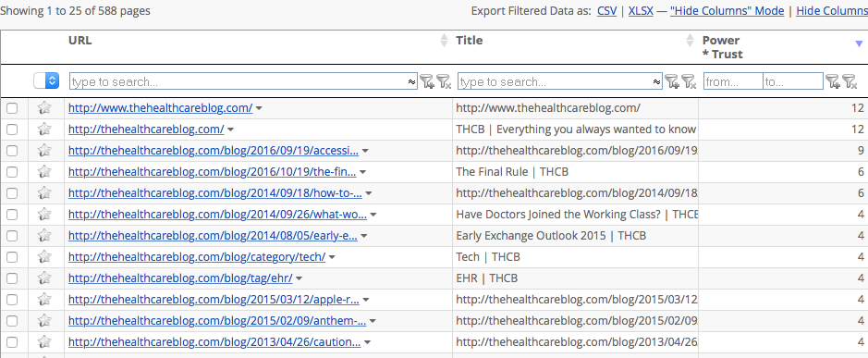Image resolution: width=868 pixels, height=358 pixels.
Task: Focus the Power * Trust from field
Action: (x=733, y=81)
